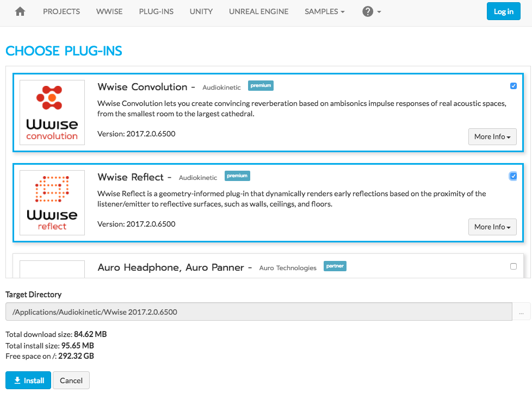Click the Total install size 95.65 MB text
Screen dimensions: 532x393
50,346
